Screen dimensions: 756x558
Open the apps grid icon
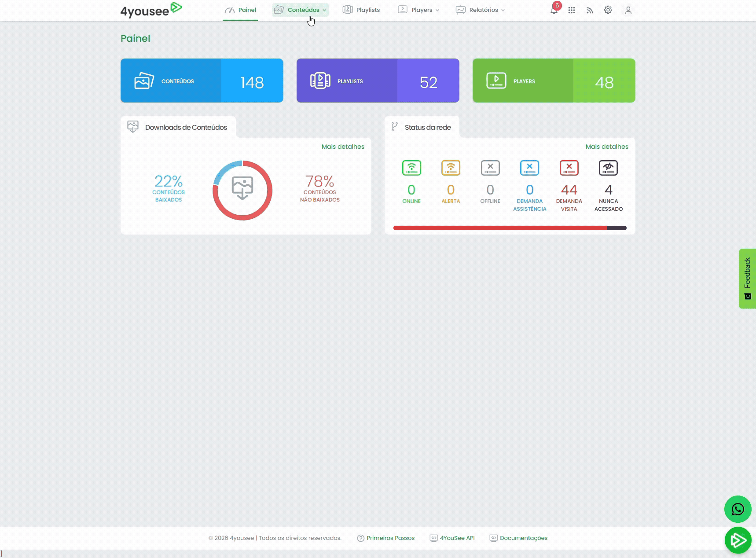(572, 10)
